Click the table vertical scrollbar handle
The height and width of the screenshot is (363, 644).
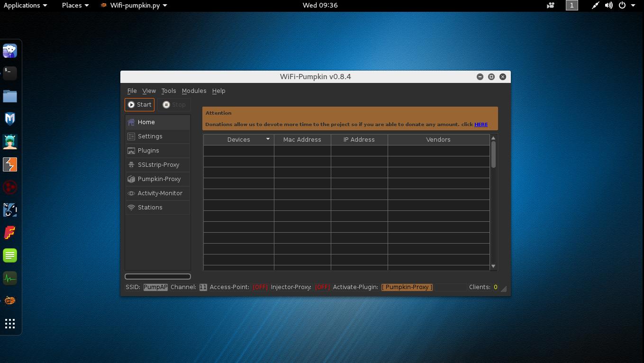click(493, 154)
